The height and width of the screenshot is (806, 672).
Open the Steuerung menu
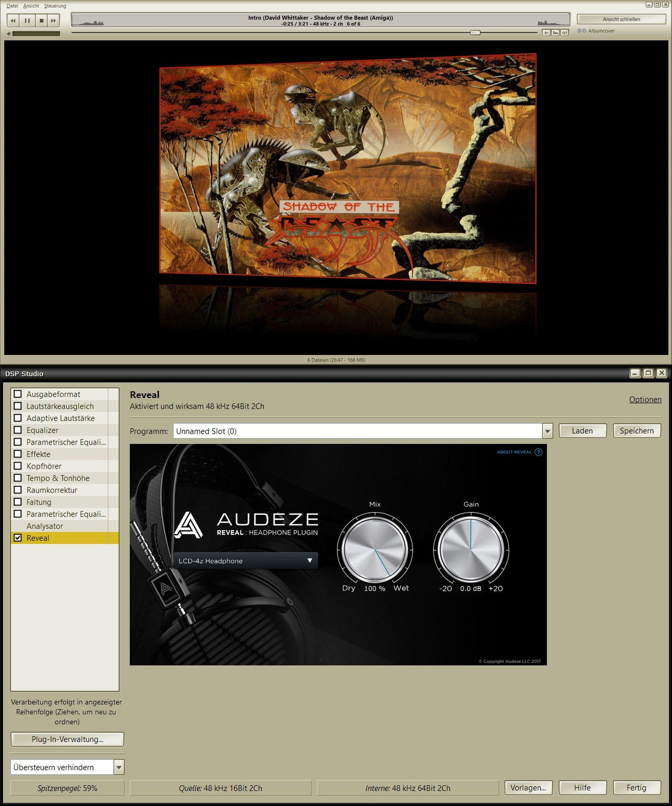point(55,6)
